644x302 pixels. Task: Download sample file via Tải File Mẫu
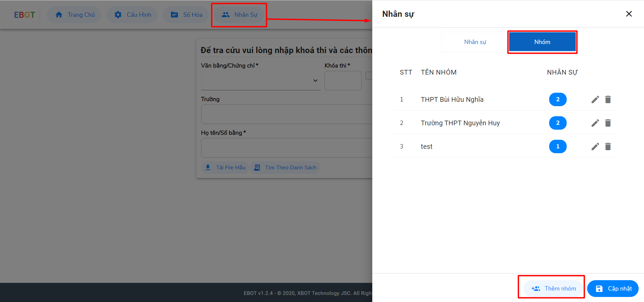pos(225,167)
